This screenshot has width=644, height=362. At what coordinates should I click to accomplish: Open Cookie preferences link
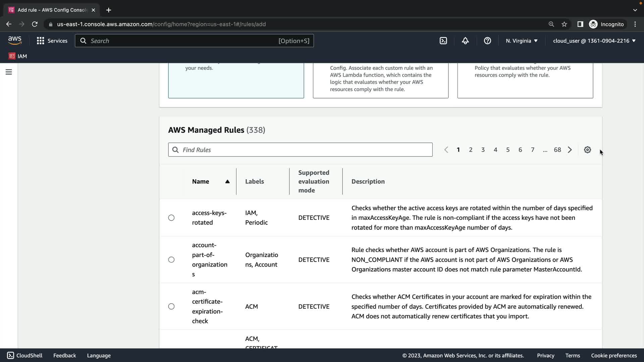click(614, 356)
